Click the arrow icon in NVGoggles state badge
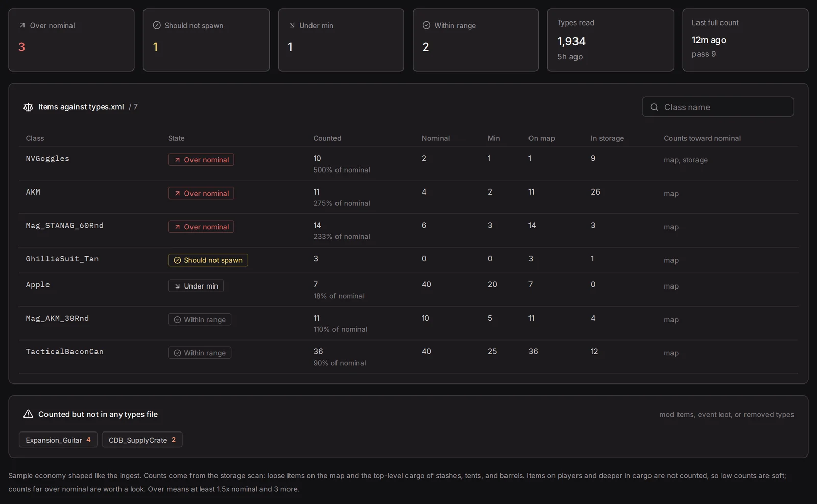This screenshot has width=817, height=504. coord(177,160)
